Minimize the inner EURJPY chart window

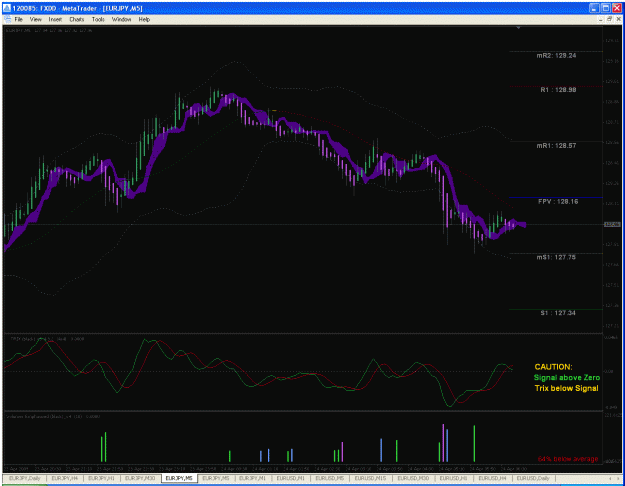601,19
